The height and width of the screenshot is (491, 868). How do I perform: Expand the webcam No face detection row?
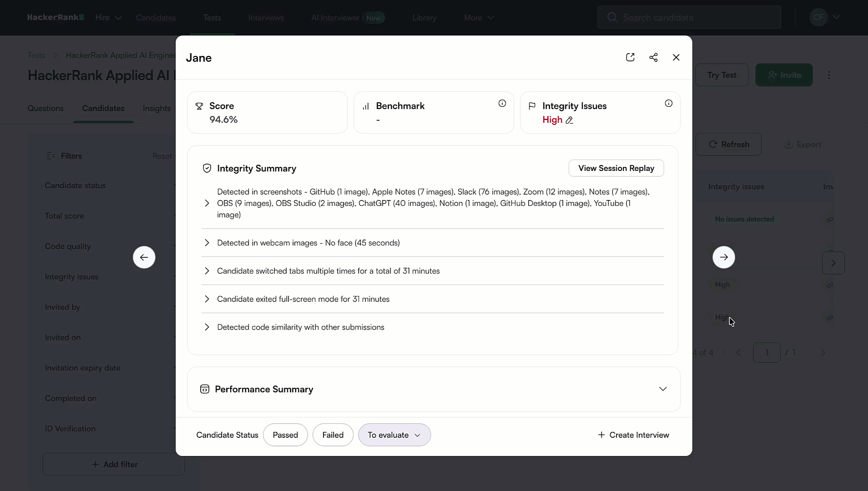[x=207, y=243]
